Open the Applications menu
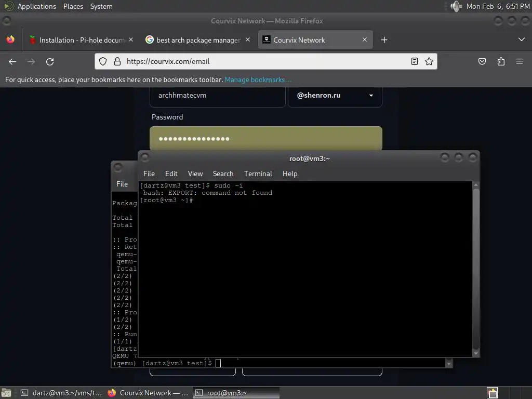 [37, 6]
